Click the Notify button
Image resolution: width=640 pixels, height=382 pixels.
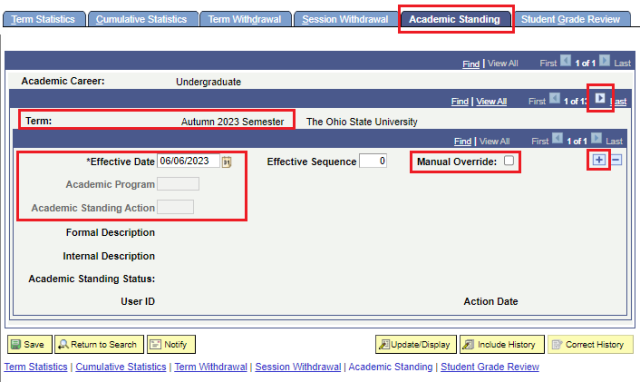click(x=171, y=344)
